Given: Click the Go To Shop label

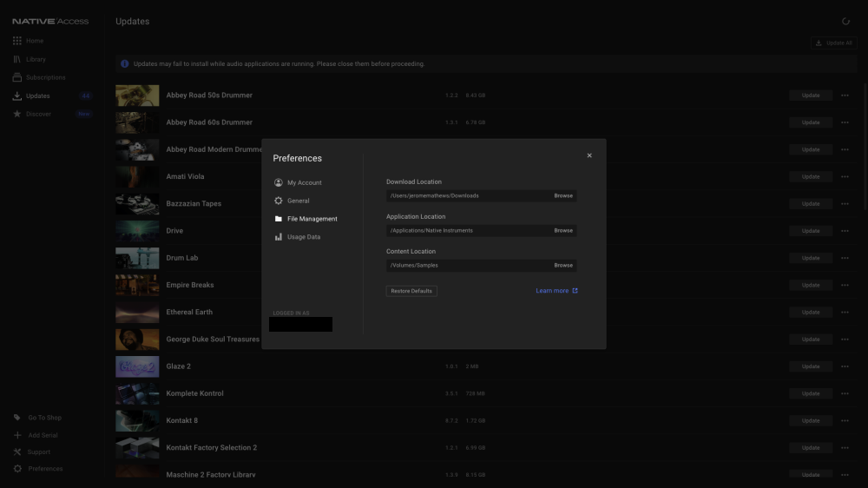Looking at the screenshot, I should pyautogui.click(x=45, y=418).
